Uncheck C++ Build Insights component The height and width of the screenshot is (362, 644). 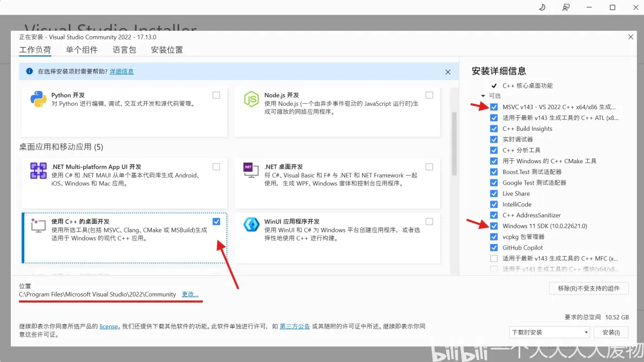(x=494, y=129)
